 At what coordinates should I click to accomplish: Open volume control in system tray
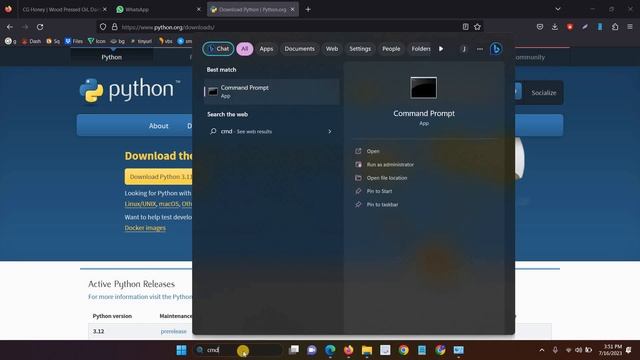(x=578, y=350)
